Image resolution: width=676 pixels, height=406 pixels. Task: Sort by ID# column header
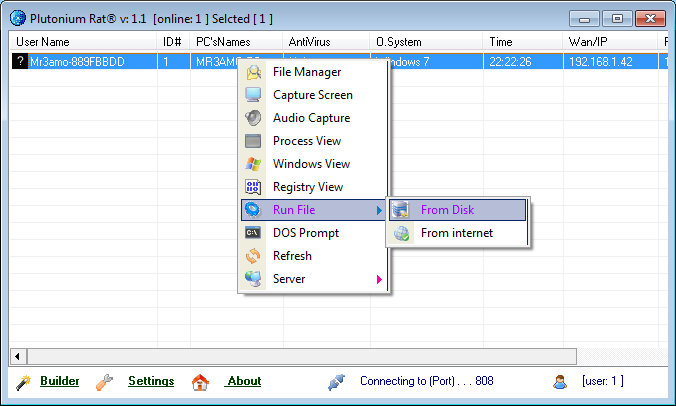(x=174, y=42)
